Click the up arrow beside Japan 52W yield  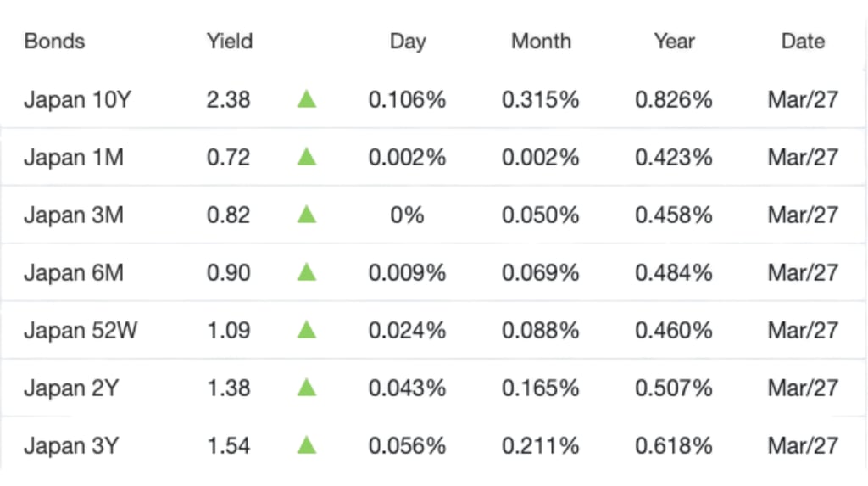pos(307,331)
